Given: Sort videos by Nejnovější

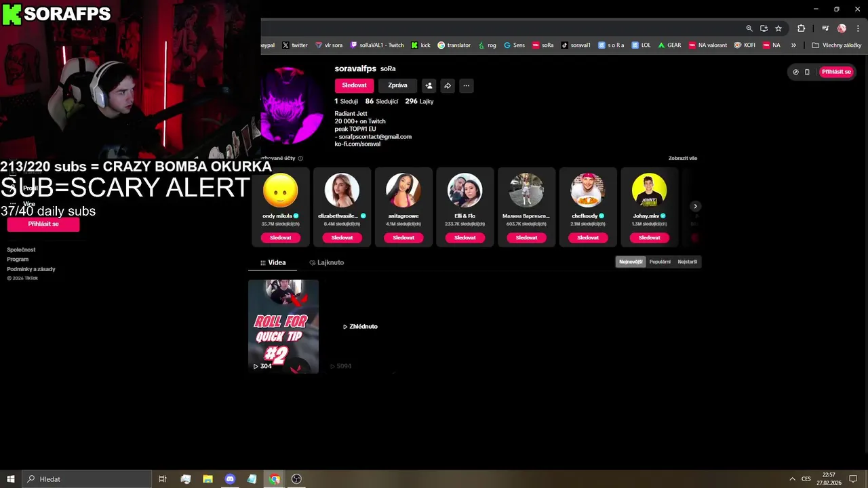Looking at the screenshot, I should [x=631, y=262].
